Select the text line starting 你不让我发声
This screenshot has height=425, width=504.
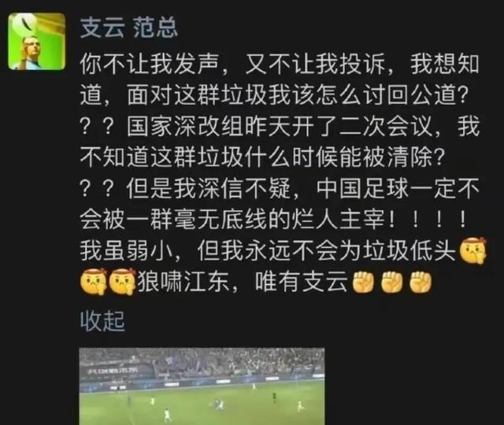[280, 65]
